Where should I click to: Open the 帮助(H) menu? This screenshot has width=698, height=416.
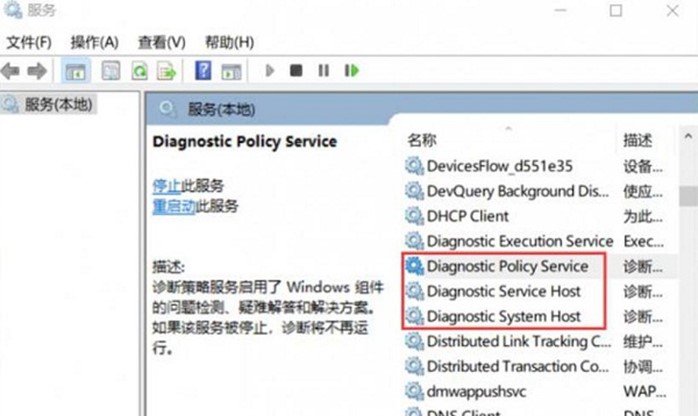coord(229,42)
